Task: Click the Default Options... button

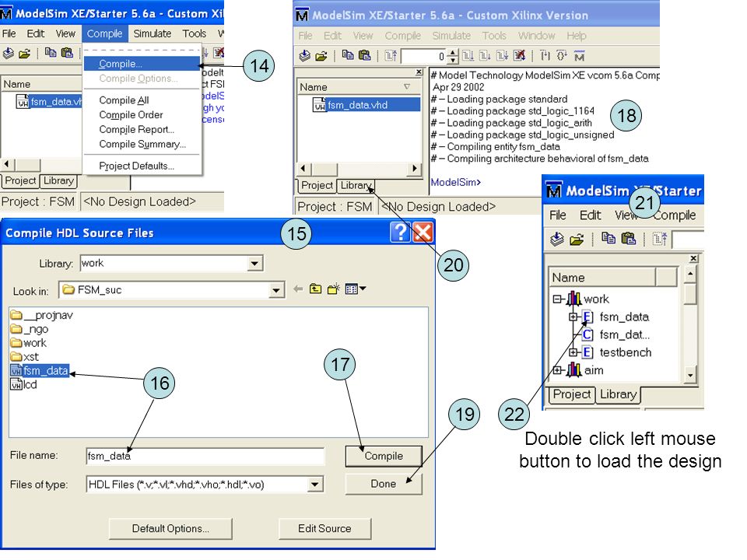Action: [170, 529]
